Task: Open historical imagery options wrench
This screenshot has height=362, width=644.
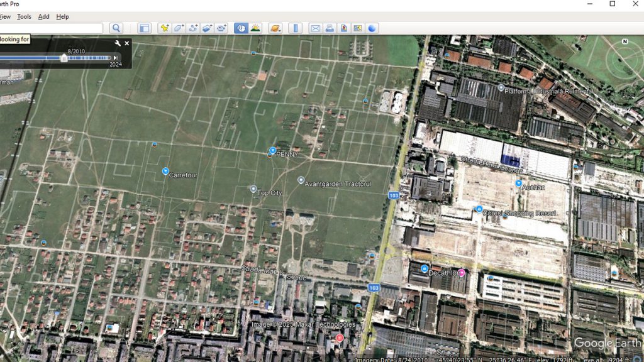Action: (118, 43)
